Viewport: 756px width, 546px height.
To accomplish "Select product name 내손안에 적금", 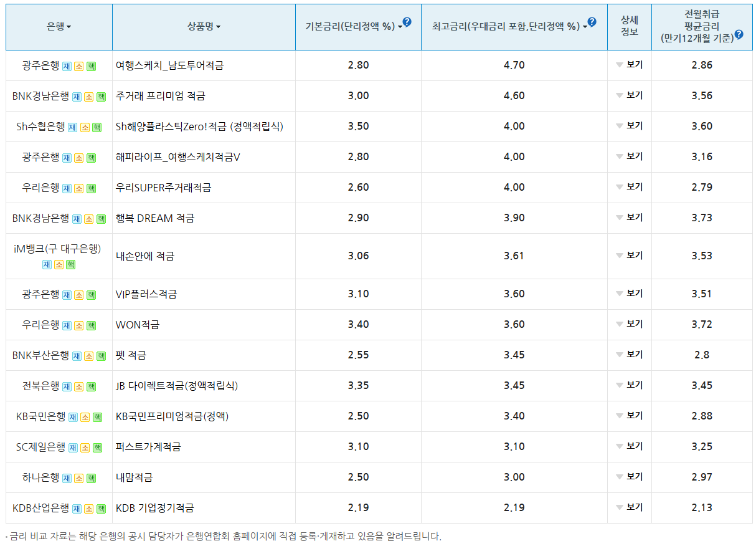I will pos(145,256).
